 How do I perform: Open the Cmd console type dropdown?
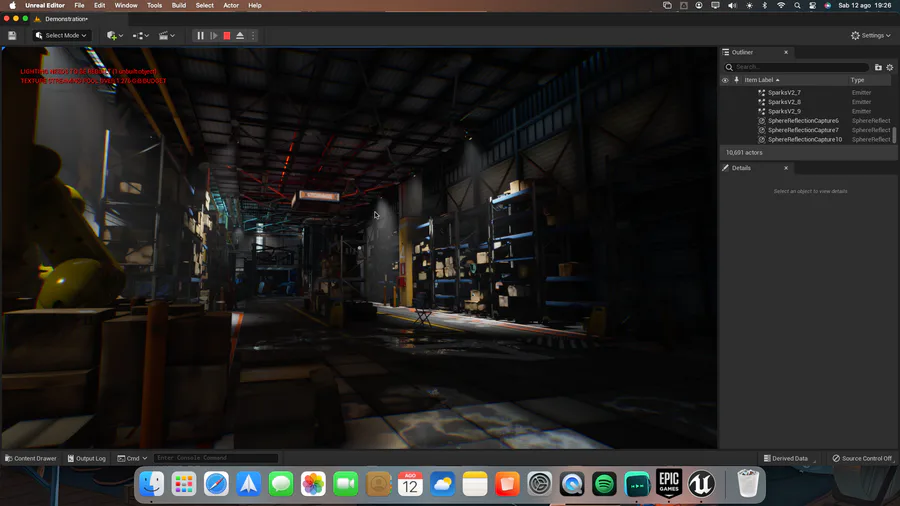click(132, 458)
